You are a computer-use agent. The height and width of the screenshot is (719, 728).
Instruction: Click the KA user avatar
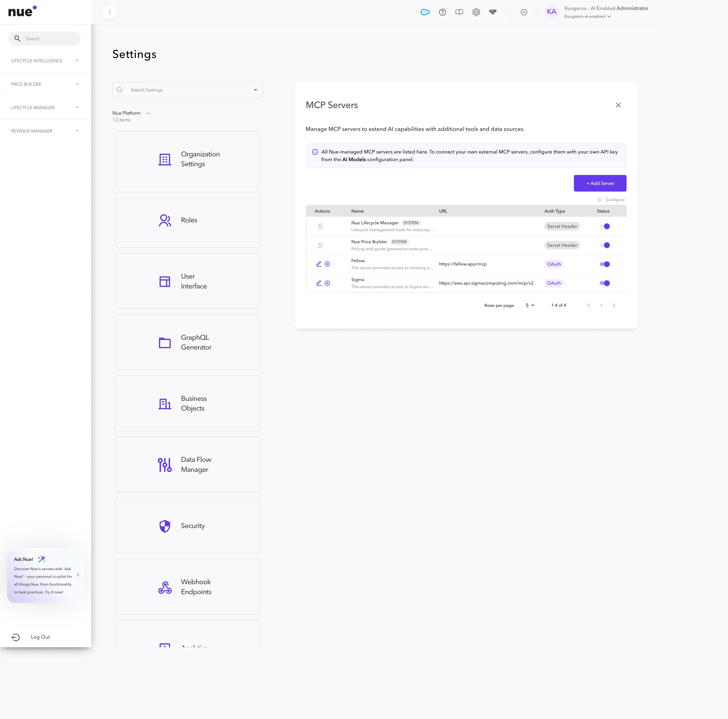click(x=551, y=12)
